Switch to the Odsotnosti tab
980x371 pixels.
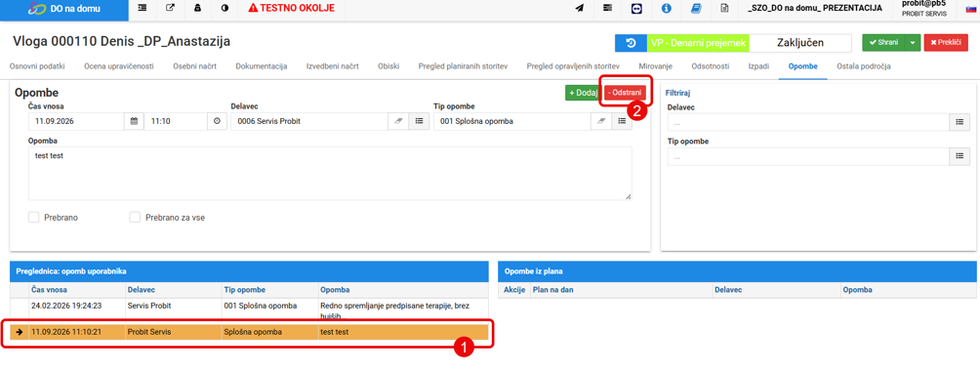(x=710, y=65)
